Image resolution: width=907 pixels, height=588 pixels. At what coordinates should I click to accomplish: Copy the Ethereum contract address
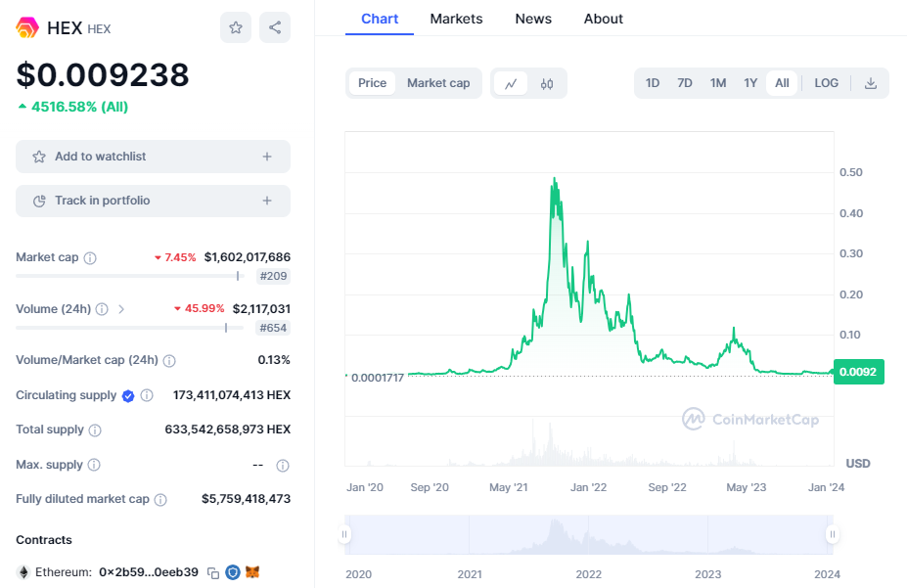tap(213, 573)
